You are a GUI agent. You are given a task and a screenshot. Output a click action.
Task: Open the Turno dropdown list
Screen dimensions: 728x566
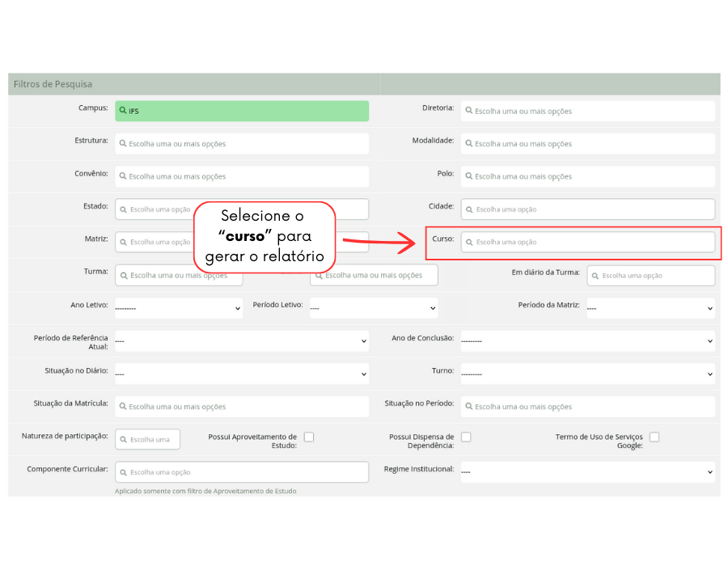[x=587, y=374]
